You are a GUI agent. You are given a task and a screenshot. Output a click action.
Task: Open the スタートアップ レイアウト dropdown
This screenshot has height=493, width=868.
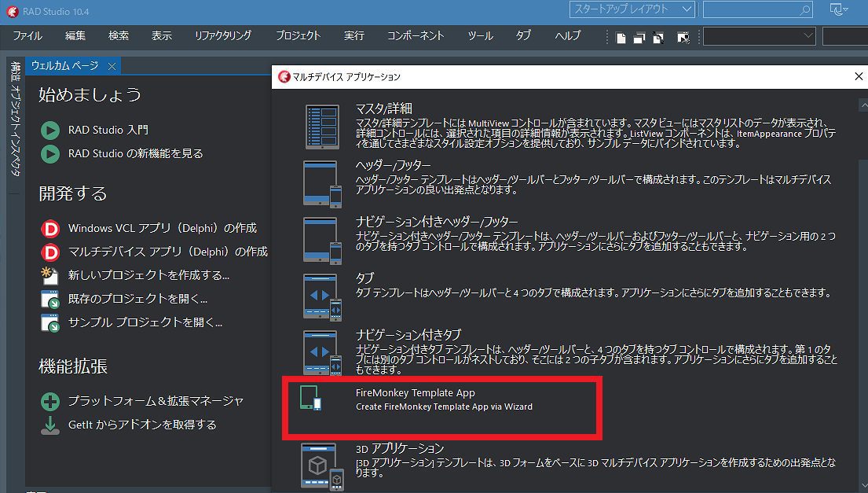pyautogui.click(x=632, y=9)
